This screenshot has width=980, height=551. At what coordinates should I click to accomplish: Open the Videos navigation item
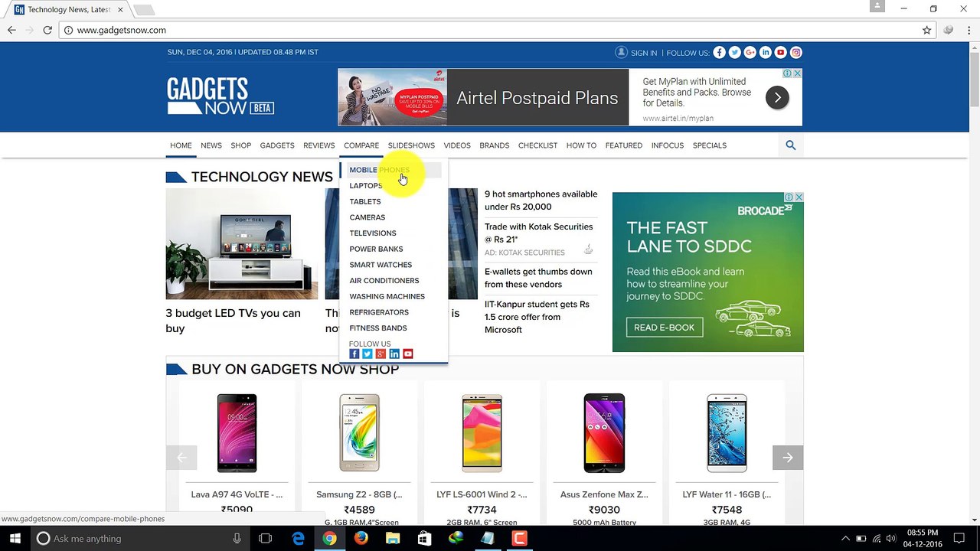point(457,145)
